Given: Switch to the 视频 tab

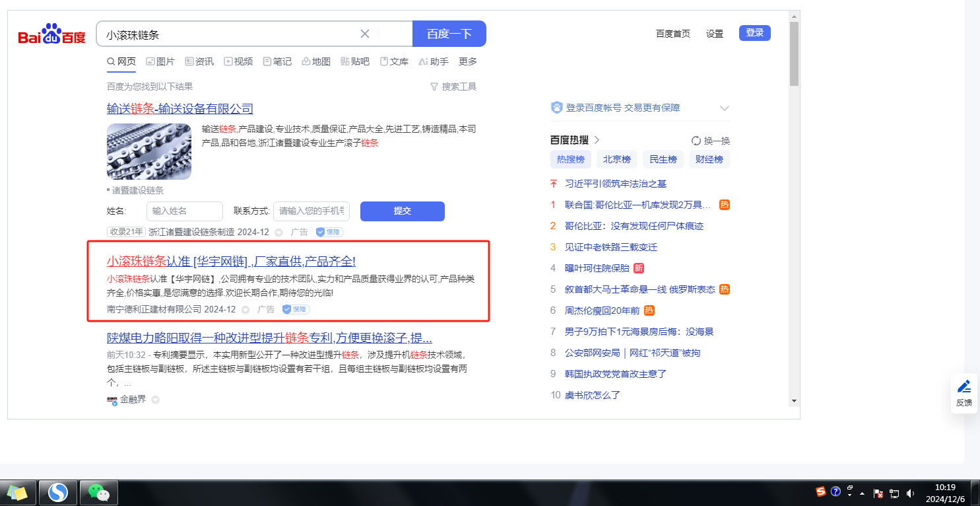Looking at the screenshot, I should [238, 61].
